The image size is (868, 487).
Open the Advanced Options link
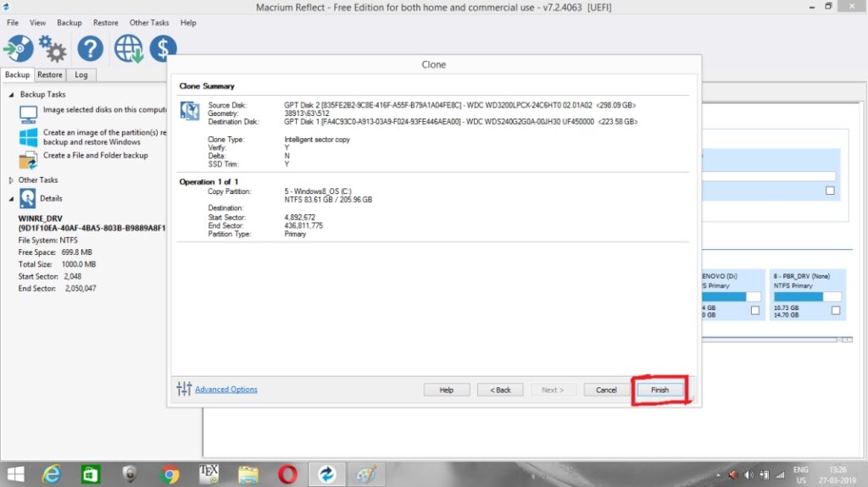[x=225, y=390]
